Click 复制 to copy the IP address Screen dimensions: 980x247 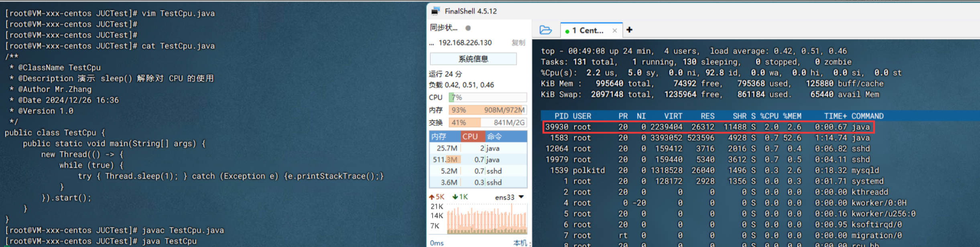[x=518, y=43]
